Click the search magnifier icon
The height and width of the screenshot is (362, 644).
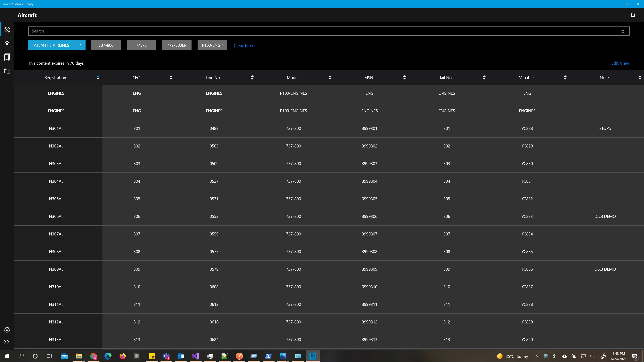coord(622,32)
